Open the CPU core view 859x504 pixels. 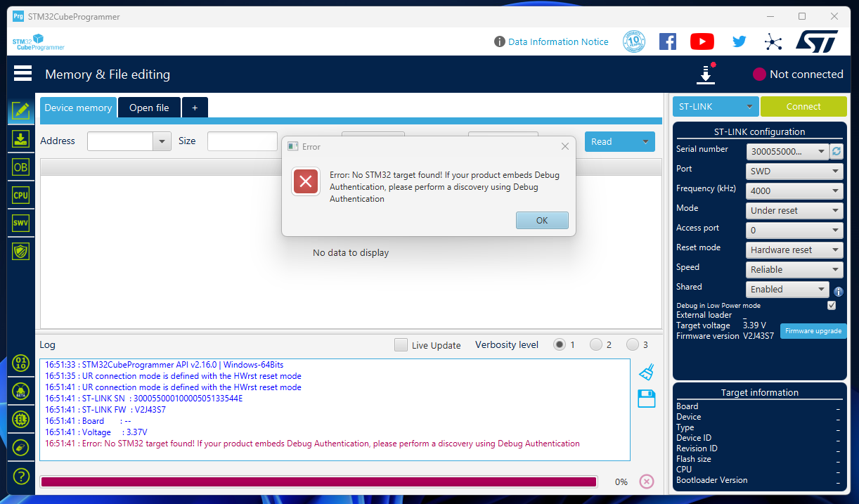point(20,194)
